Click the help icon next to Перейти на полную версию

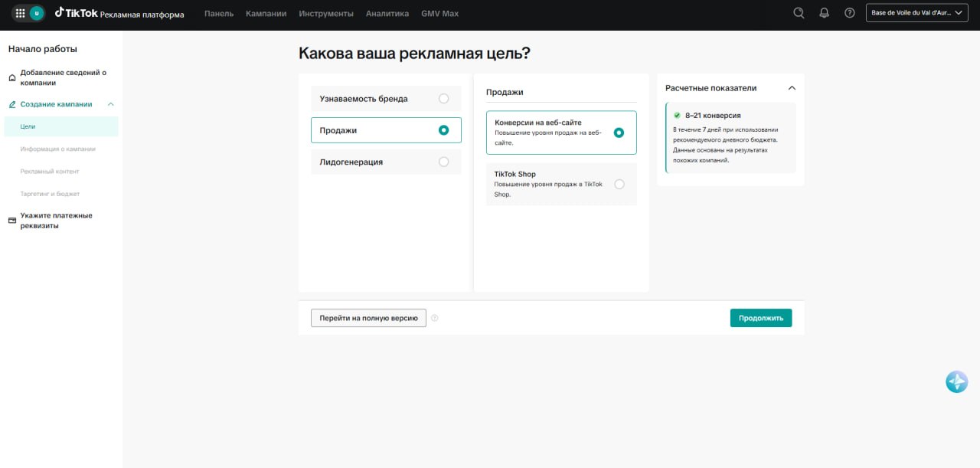[434, 318]
